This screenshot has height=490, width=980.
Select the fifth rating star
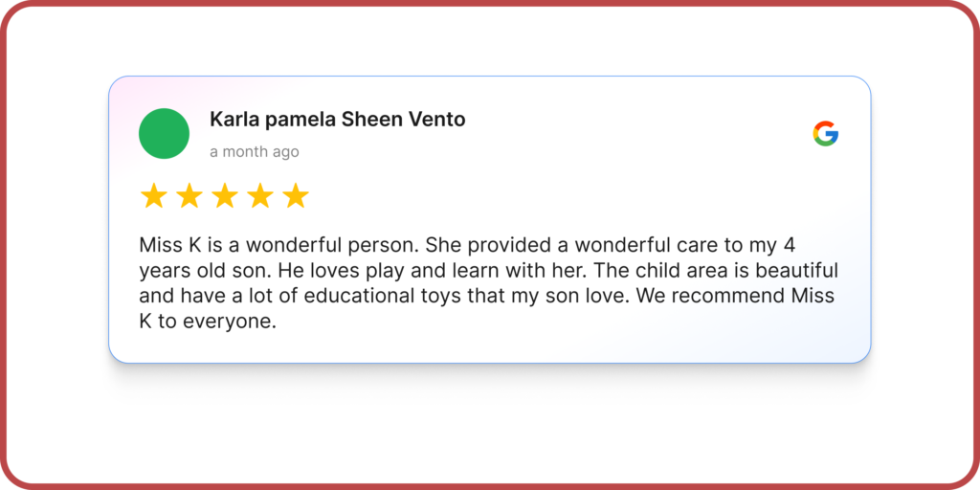[x=296, y=196]
